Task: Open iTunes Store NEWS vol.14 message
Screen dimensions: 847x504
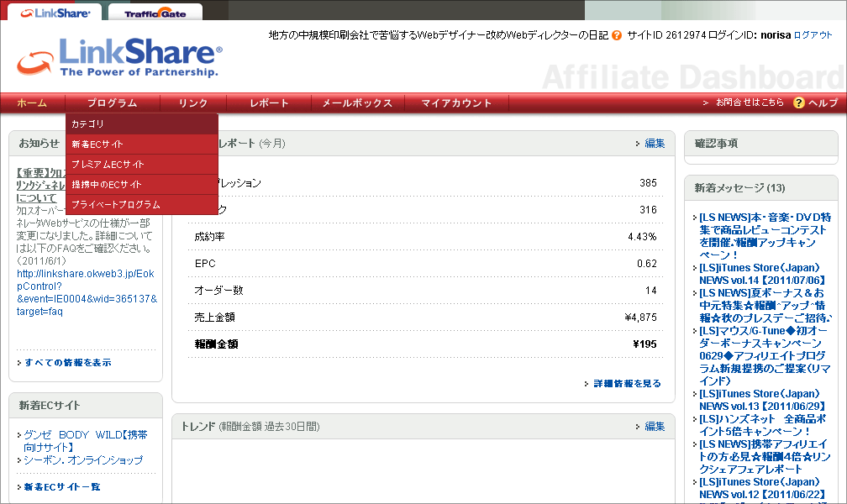Action: tap(762, 274)
